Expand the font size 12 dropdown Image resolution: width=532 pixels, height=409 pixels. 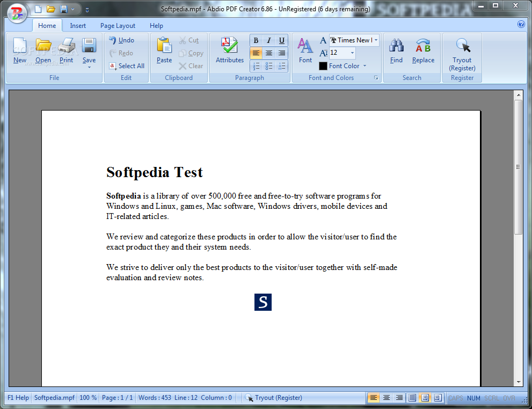click(352, 53)
